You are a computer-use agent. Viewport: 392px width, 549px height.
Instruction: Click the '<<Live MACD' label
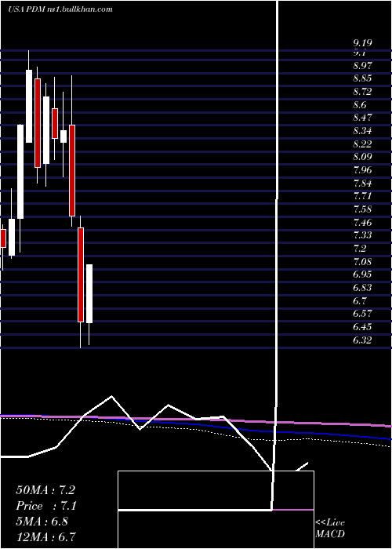[x=330, y=529]
